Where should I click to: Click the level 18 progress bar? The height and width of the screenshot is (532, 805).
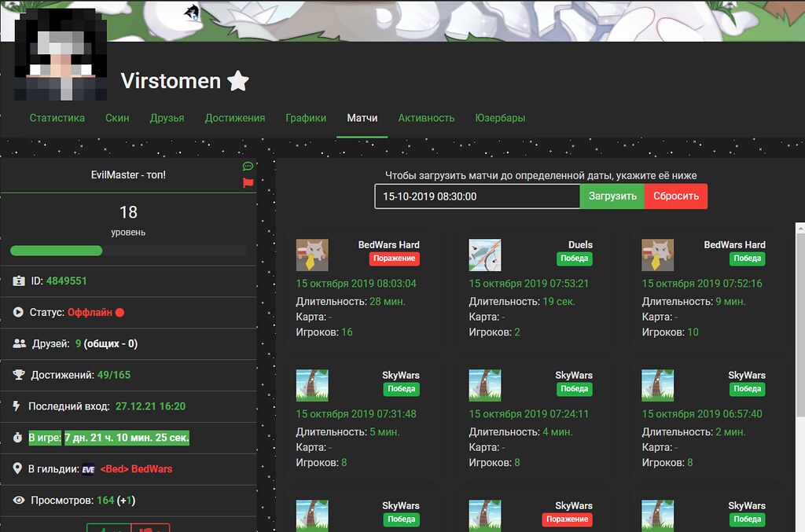coord(128,251)
